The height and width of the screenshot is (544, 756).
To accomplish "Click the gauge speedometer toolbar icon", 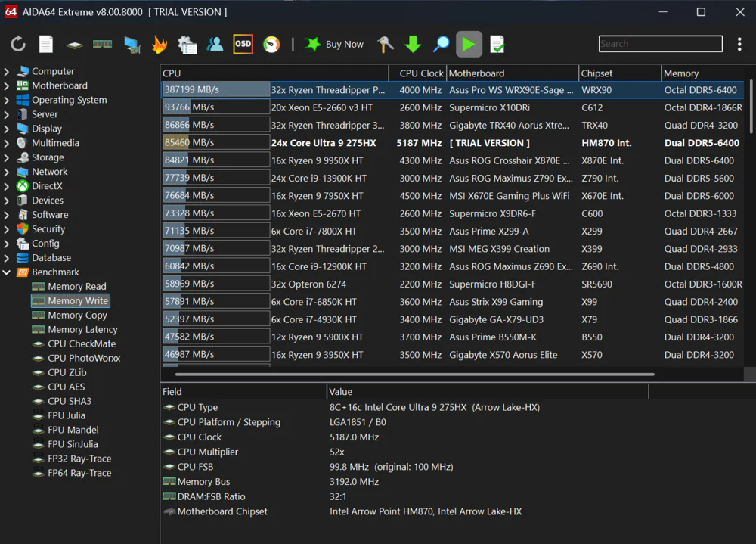I will click(271, 45).
